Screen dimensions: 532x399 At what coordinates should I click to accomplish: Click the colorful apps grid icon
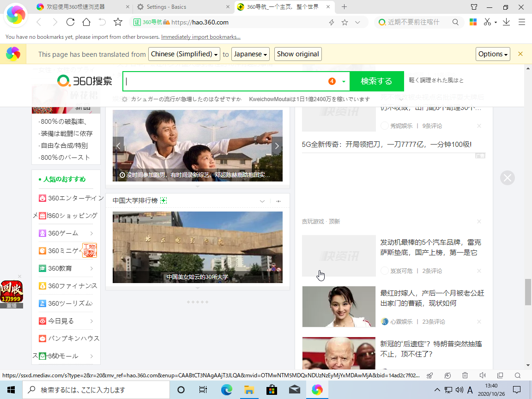pyautogui.click(x=473, y=22)
